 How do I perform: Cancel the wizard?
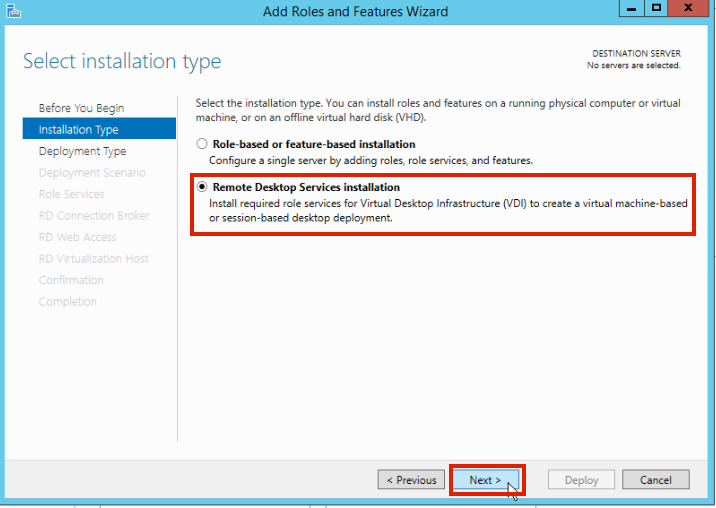tap(655, 480)
